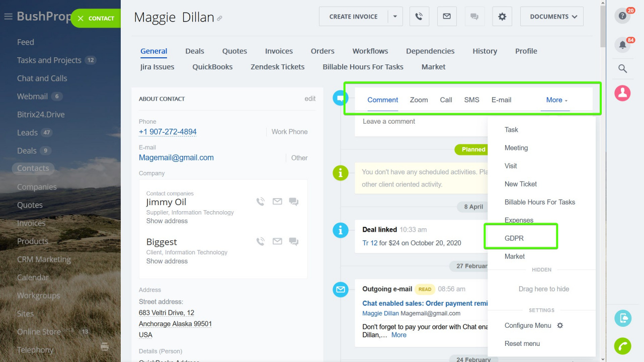
Task: Click the search magnifier icon in right bar
Action: point(622,69)
